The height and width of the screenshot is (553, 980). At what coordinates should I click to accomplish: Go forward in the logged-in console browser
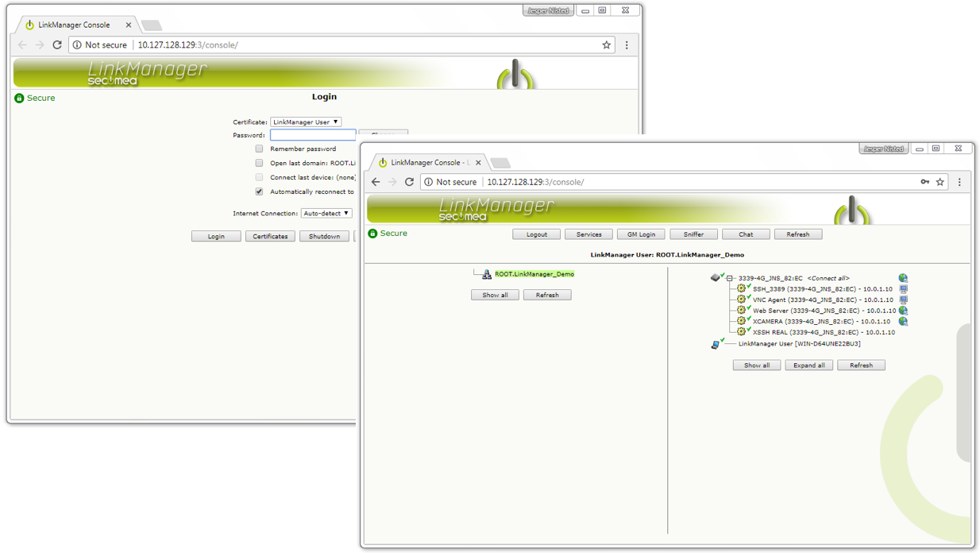click(392, 182)
